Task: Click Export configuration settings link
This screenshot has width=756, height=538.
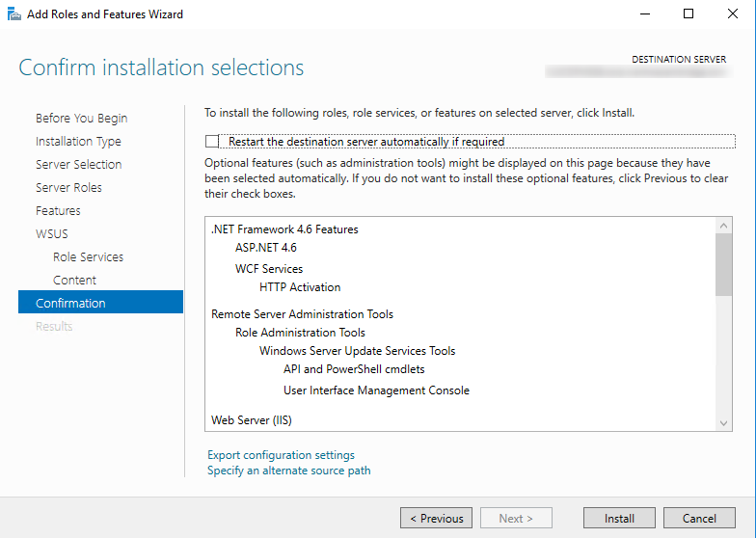Action: (x=282, y=455)
